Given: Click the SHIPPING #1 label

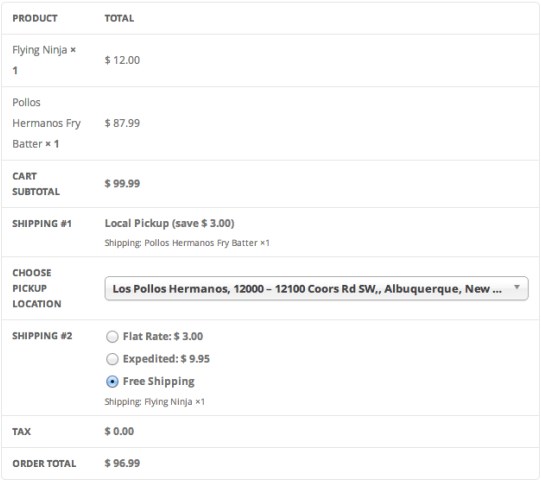Looking at the screenshot, I should pyautogui.click(x=42, y=224).
